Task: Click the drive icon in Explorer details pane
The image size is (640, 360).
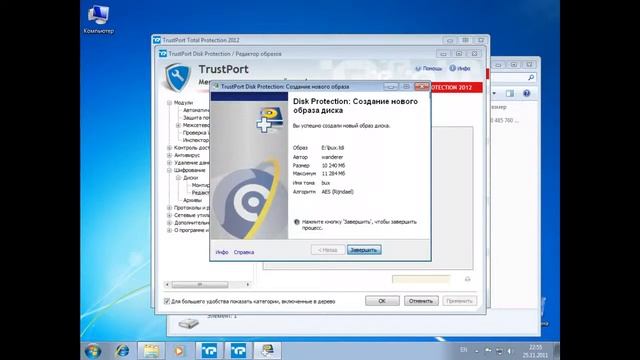Action: 189,324
